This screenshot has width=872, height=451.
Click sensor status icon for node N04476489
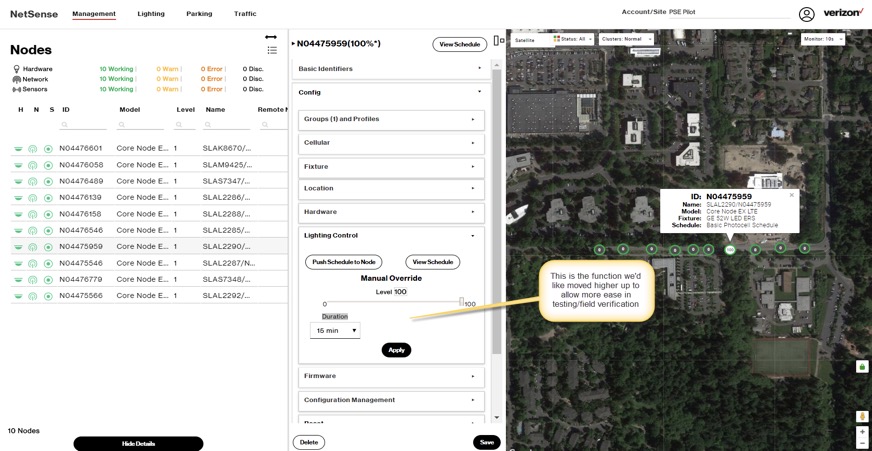[x=48, y=181]
